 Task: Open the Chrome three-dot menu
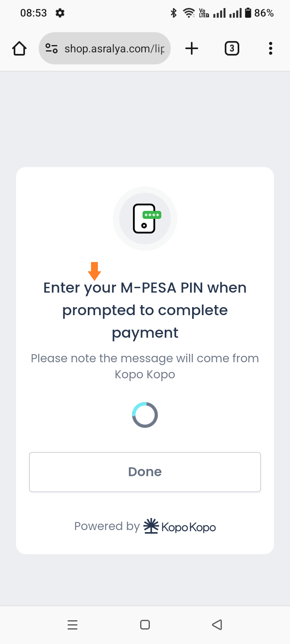point(270,48)
